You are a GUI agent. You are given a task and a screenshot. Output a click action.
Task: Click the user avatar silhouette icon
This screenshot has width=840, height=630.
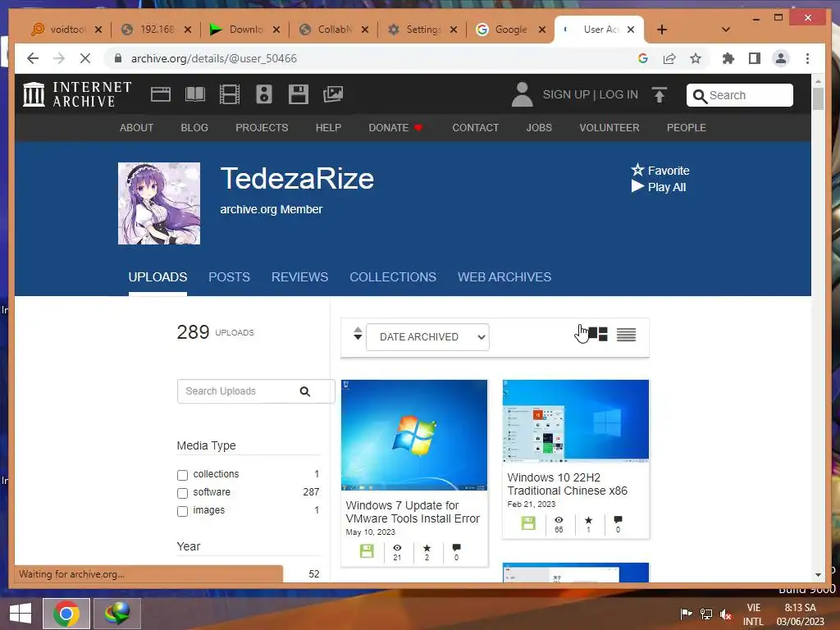pos(522,94)
